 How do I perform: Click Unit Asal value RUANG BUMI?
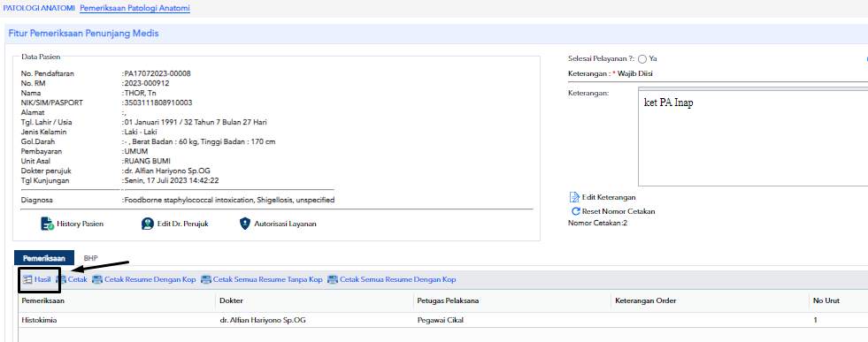pos(147,161)
